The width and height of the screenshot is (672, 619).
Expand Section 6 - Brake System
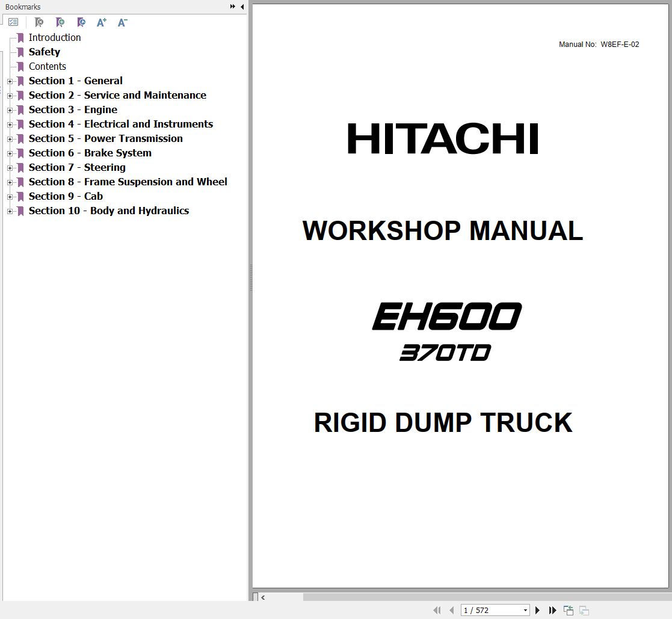point(10,153)
